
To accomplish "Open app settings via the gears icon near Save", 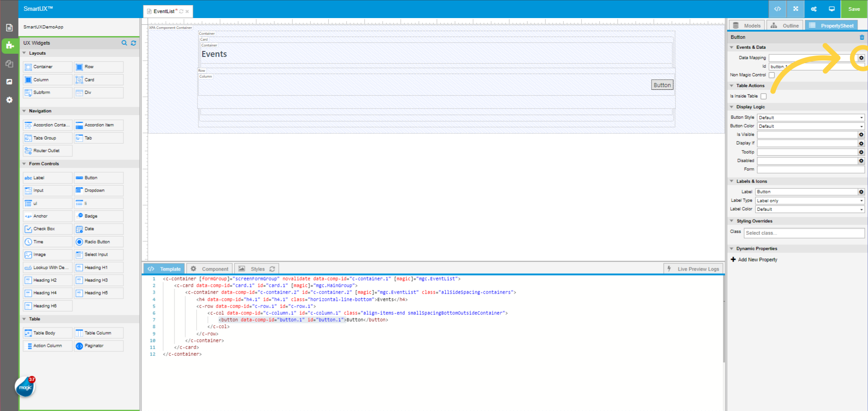I will pos(813,9).
